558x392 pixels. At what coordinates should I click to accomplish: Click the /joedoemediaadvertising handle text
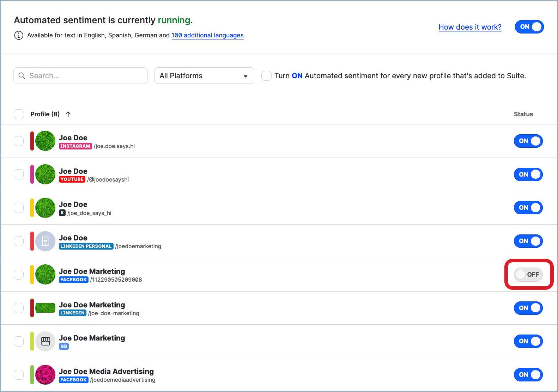point(123,380)
